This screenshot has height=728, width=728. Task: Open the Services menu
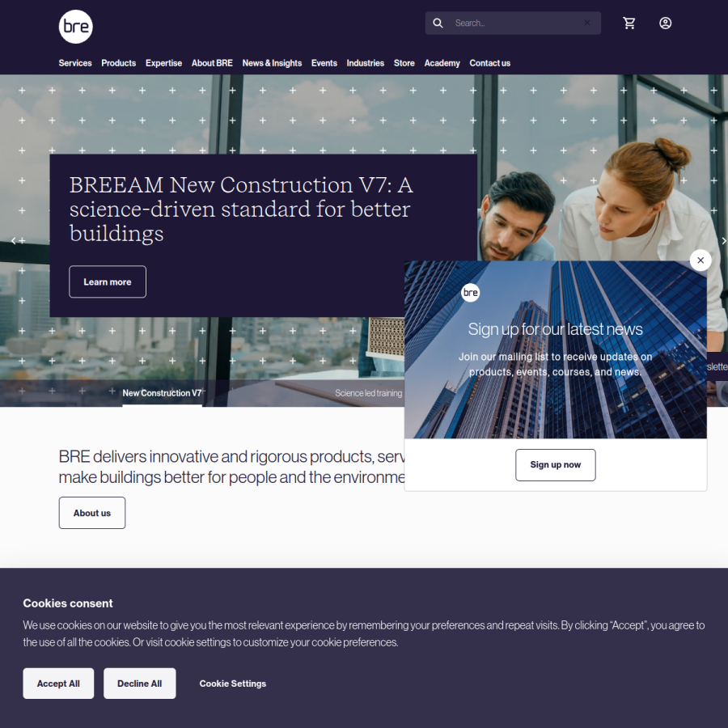pyautogui.click(x=75, y=63)
